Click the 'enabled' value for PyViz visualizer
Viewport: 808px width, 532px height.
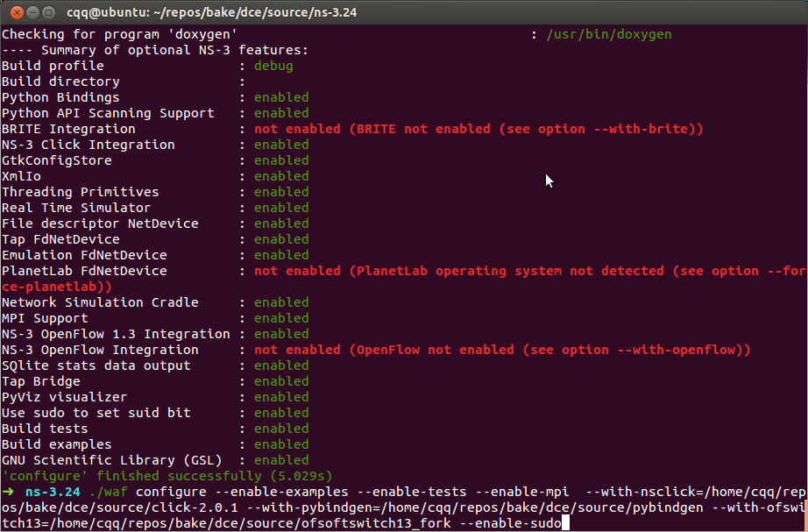[281, 397]
